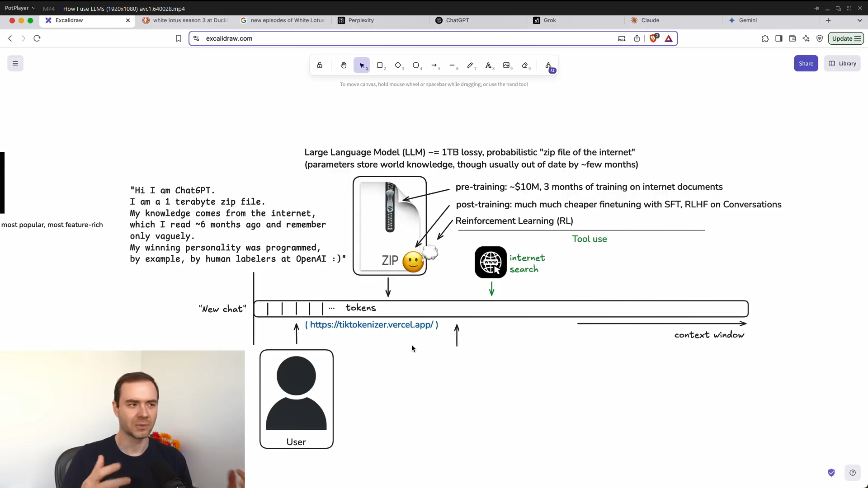Toggle Brave Shields for this site

654,38
